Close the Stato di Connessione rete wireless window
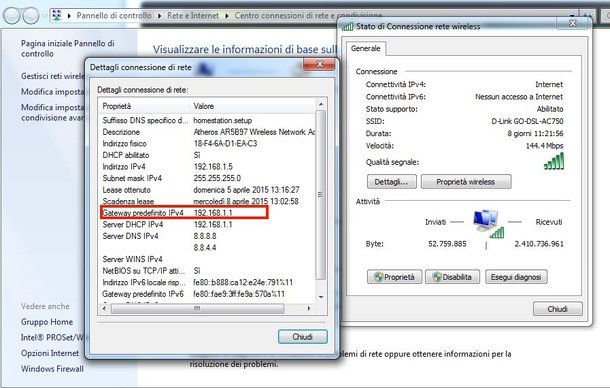This screenshot has height=388, width=610. click(x=572, y=24)
